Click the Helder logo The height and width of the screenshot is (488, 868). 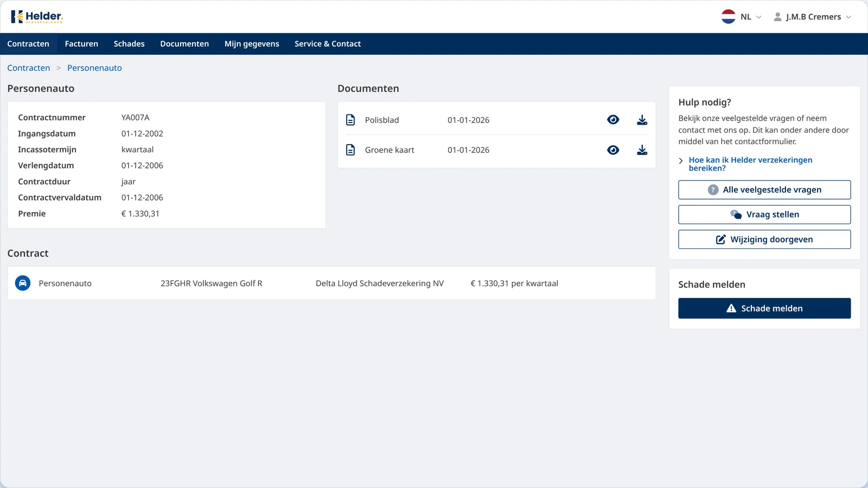pyautogui.click(x=37, y=17)
